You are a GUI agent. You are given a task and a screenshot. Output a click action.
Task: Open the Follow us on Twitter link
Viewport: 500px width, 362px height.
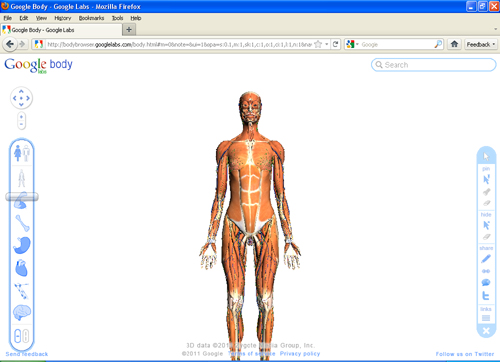[465, 354]
